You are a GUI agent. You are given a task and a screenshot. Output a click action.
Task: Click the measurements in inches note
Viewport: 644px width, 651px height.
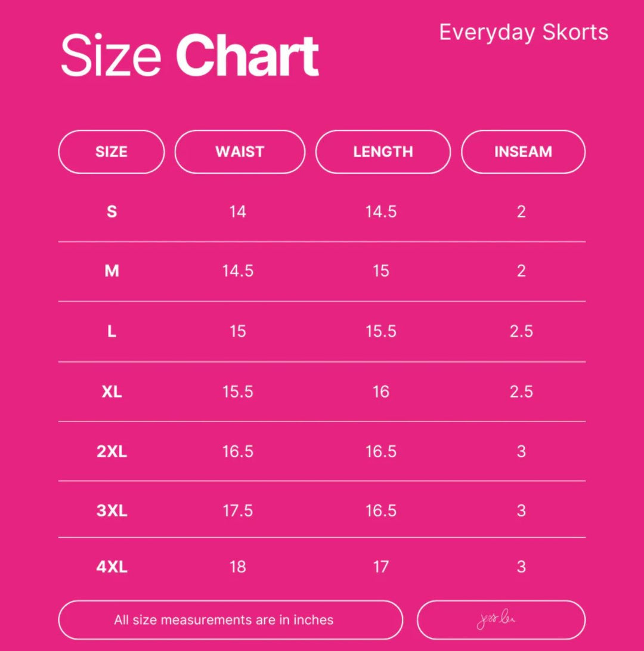pyautogui.click(x=231, y=620)
